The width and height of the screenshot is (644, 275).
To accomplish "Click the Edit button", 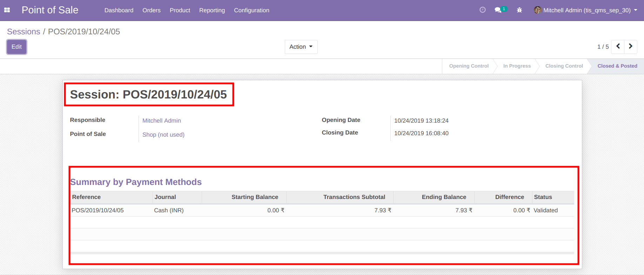I will pyautogui.click(x=16, y=47).
